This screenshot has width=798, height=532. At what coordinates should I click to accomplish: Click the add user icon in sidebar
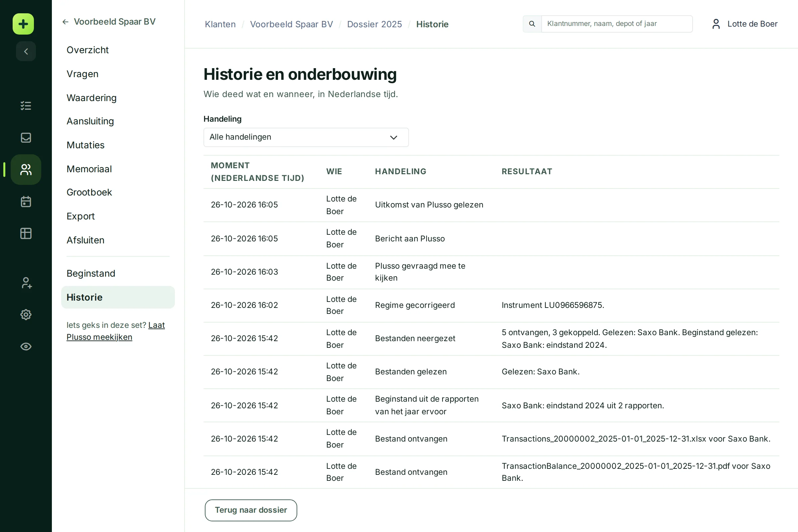coord(26,283)
